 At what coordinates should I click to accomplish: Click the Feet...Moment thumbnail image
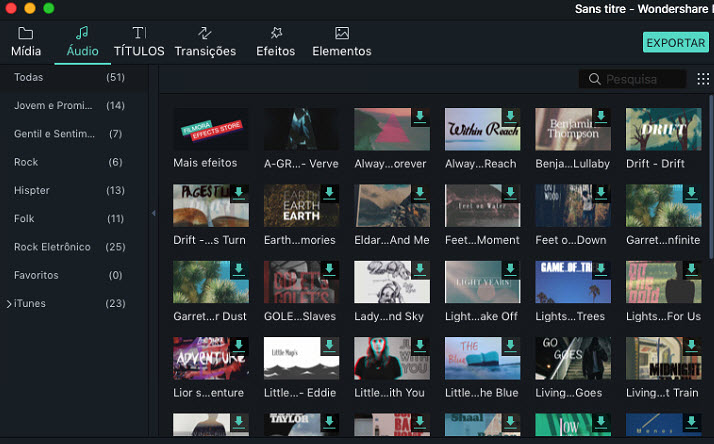click(482, 206)
